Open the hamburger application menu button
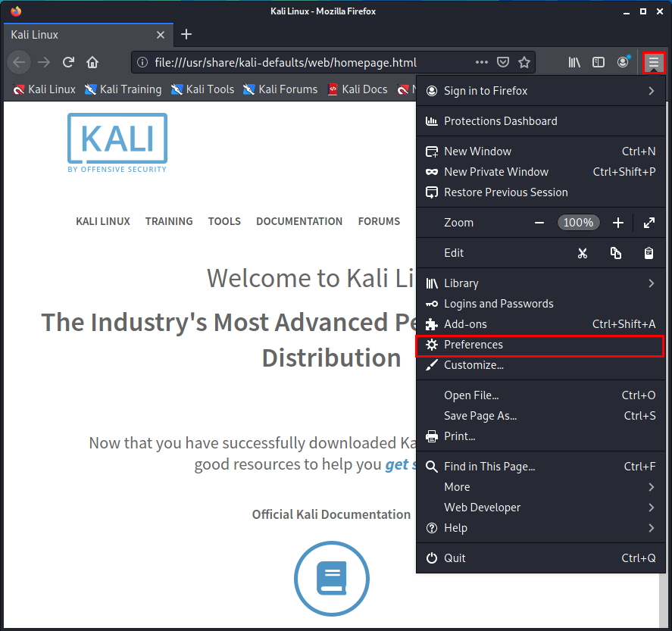The height and width of the screenshot is (631, 672). 654,63
